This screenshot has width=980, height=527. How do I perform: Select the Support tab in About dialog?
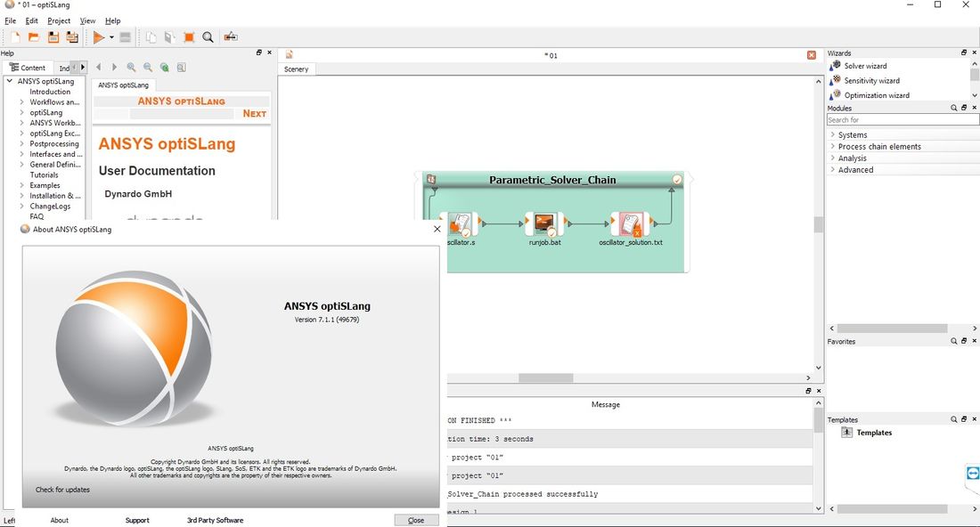tap(137, 520)
